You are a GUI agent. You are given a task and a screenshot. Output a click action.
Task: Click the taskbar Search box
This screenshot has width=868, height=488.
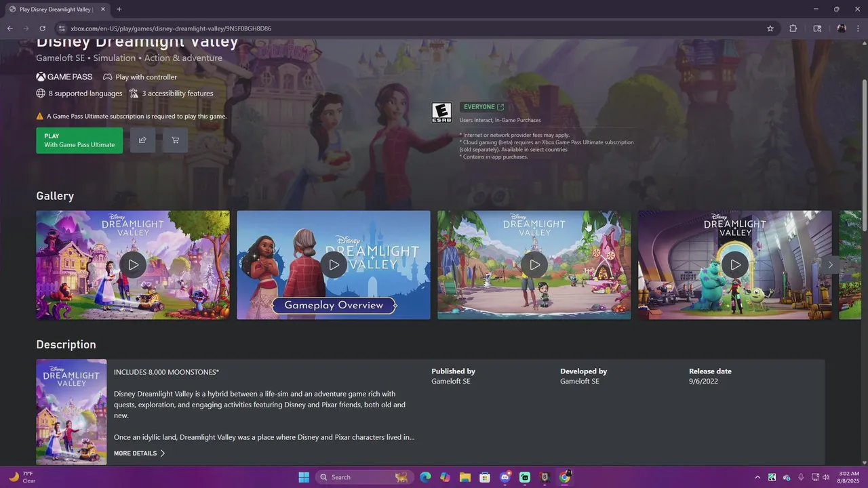(x=364, y=477)
